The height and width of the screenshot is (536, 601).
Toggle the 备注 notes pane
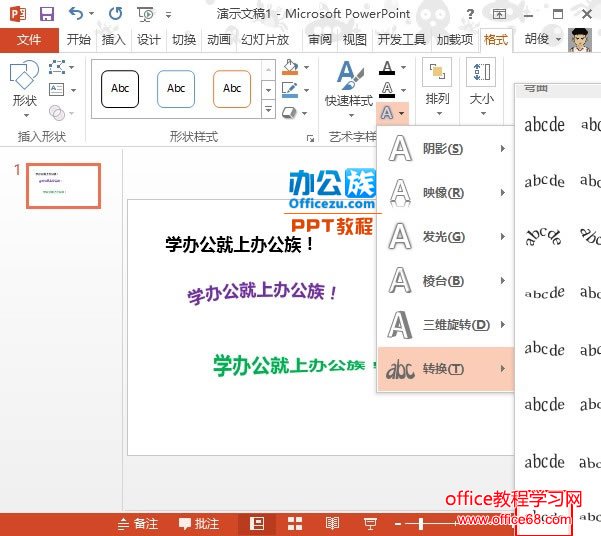coord(138,524)
